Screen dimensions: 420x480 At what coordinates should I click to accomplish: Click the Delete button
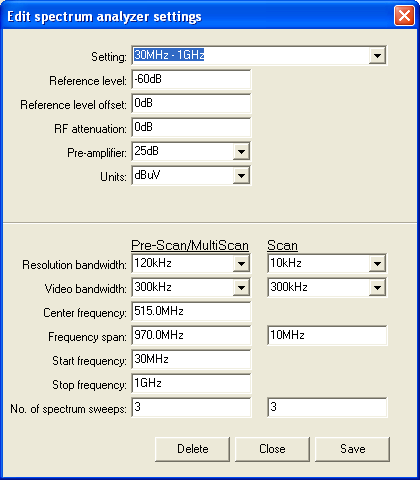pos(192,449)
